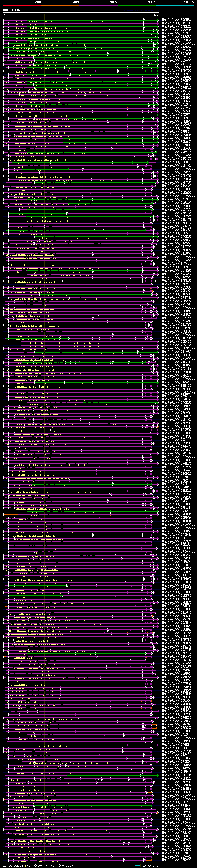Open hit UniRef100_C9J4Y2

(177, 226)
